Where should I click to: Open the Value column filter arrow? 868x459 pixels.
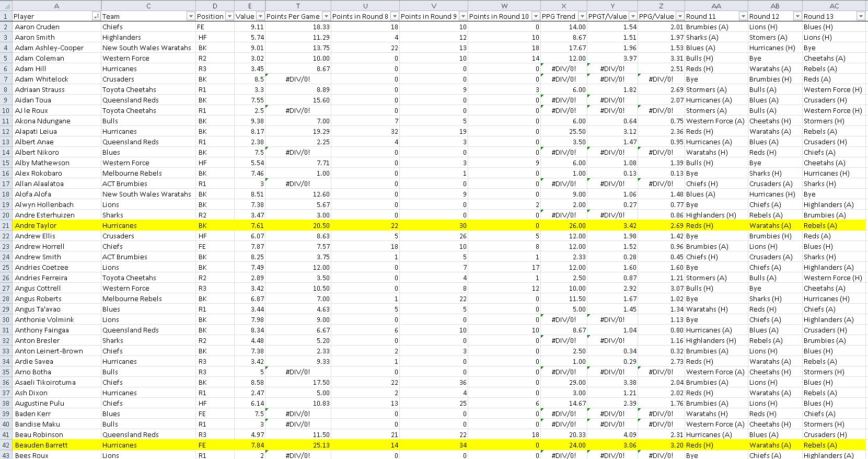[x=260, y=16]
